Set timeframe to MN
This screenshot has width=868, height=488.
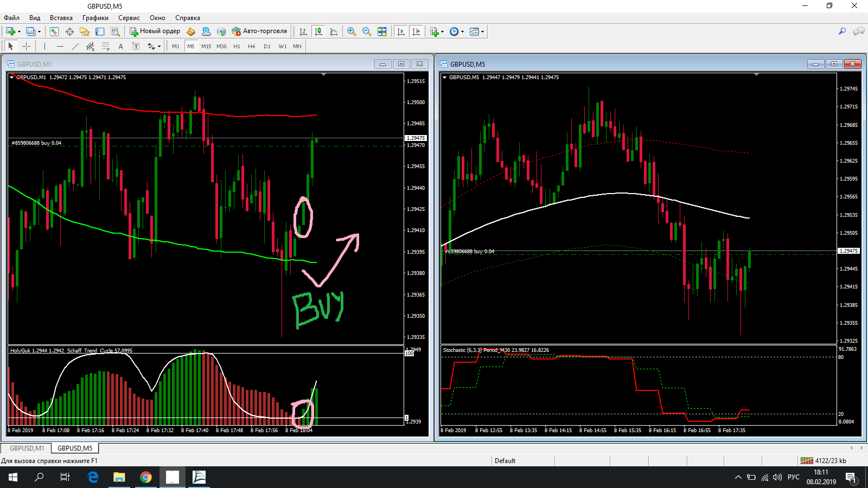click(x=297, y=46)
